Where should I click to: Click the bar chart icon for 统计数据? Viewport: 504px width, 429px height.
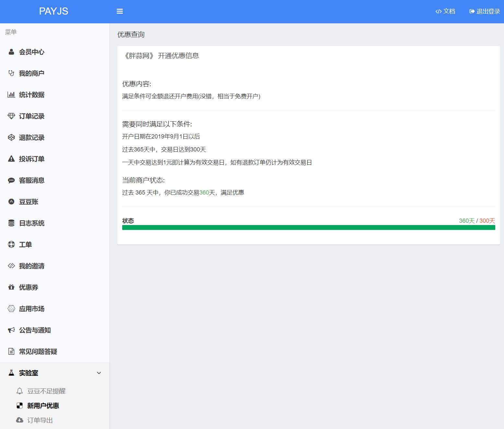click(x=11, y=95)
